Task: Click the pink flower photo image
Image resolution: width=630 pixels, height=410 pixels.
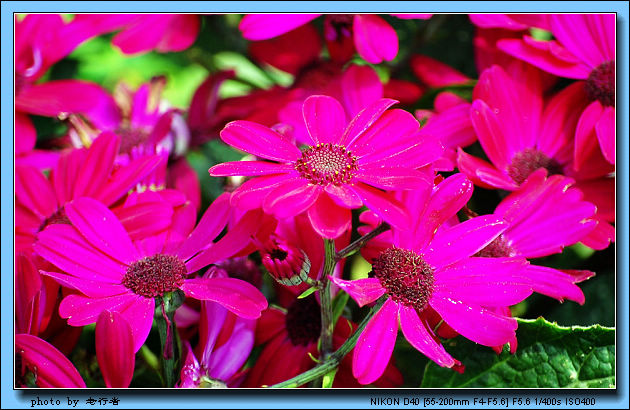Action: pyautogui.click(x=315, y=201)
